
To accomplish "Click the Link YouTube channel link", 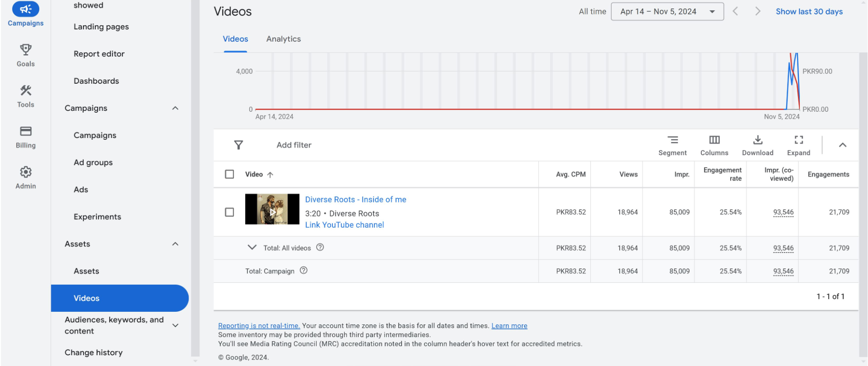I will click(x=344, y=225).
